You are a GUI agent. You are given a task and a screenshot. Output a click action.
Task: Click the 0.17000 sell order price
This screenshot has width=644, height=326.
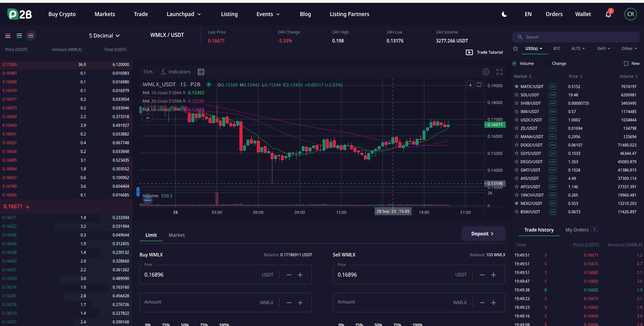(x=10, y=64)
